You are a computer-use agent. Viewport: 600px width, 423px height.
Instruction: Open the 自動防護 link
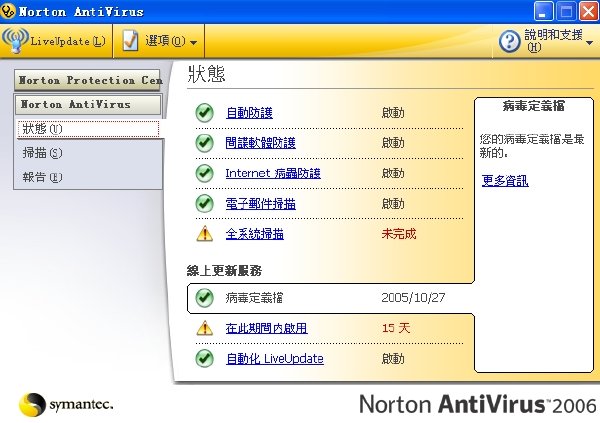(x=249, y=113)
